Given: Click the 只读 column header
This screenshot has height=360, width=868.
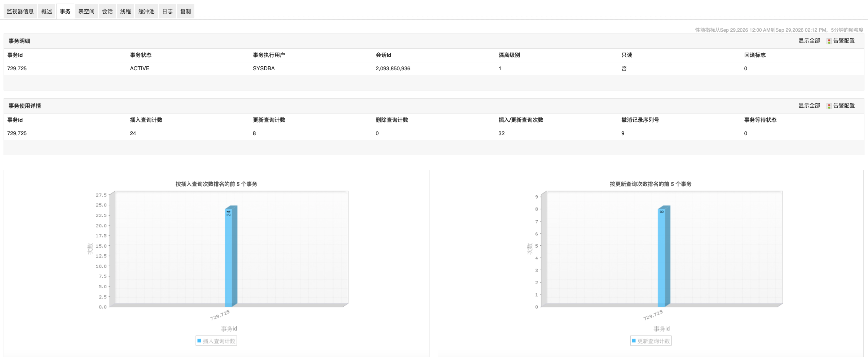Looking at the screenshot, I should [627, 55].
